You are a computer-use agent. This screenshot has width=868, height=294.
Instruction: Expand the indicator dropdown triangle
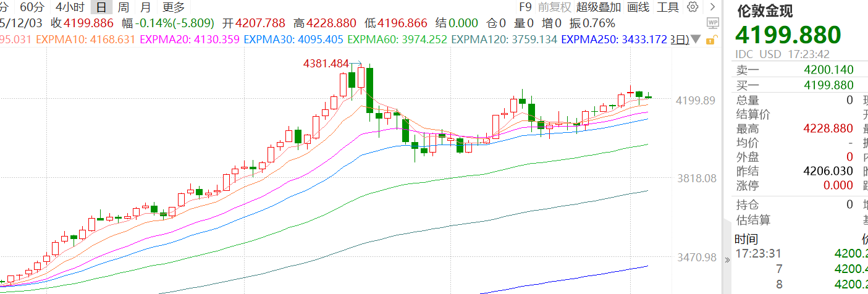click(x=696, y=40)
